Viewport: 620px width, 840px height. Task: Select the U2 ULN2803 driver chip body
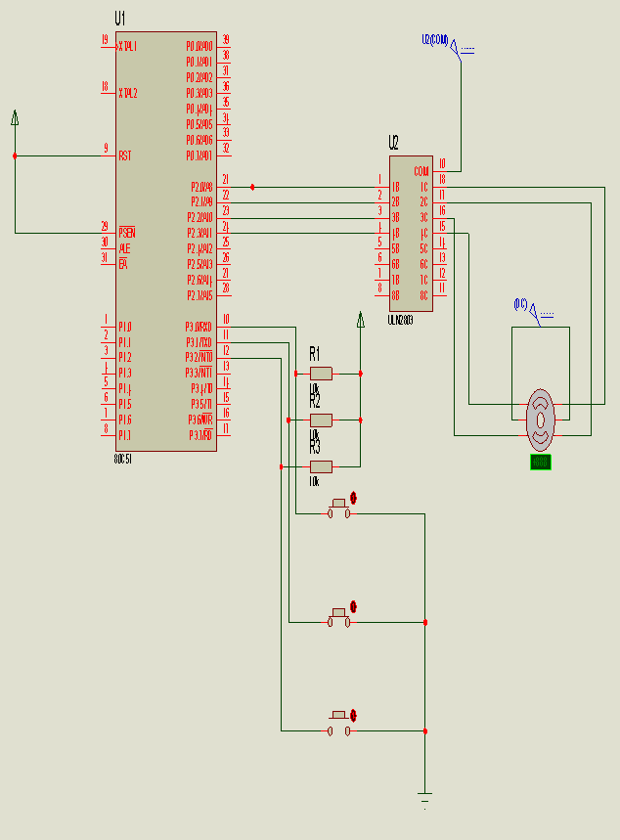411,234
